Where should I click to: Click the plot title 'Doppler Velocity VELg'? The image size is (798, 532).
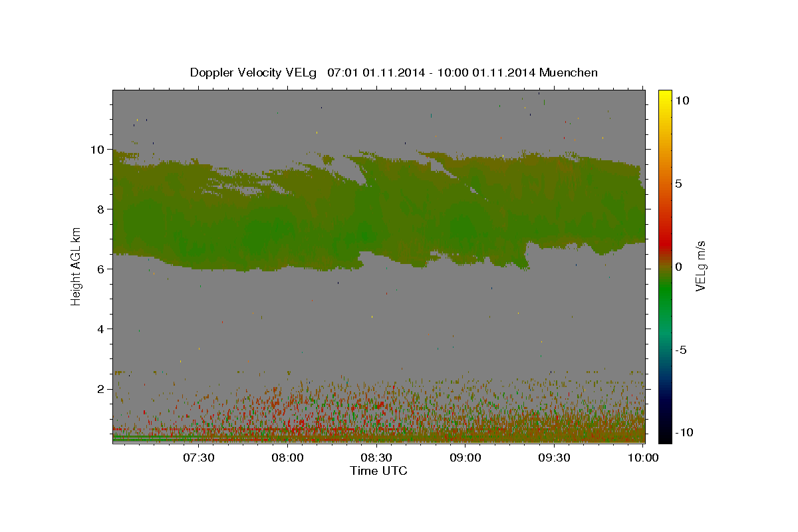coord(253,72)
